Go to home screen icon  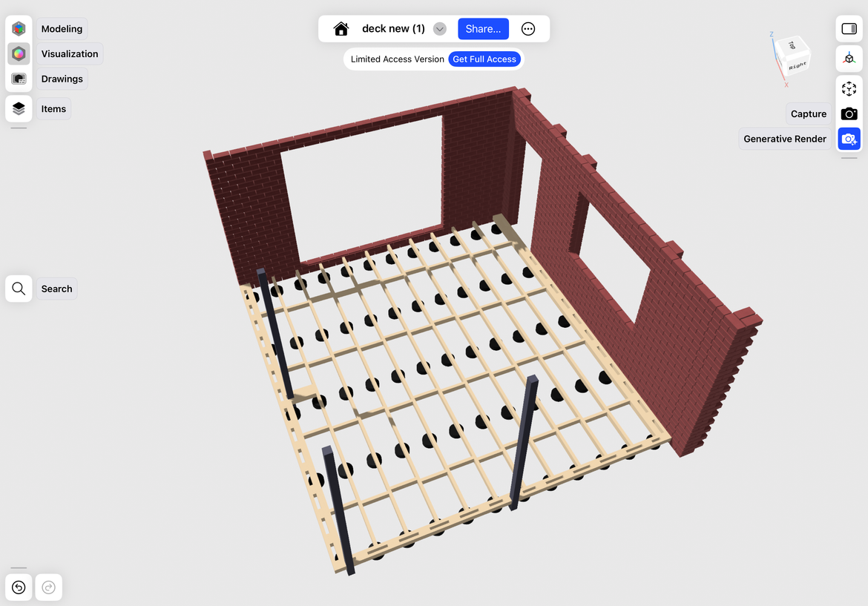coord(341,29)
